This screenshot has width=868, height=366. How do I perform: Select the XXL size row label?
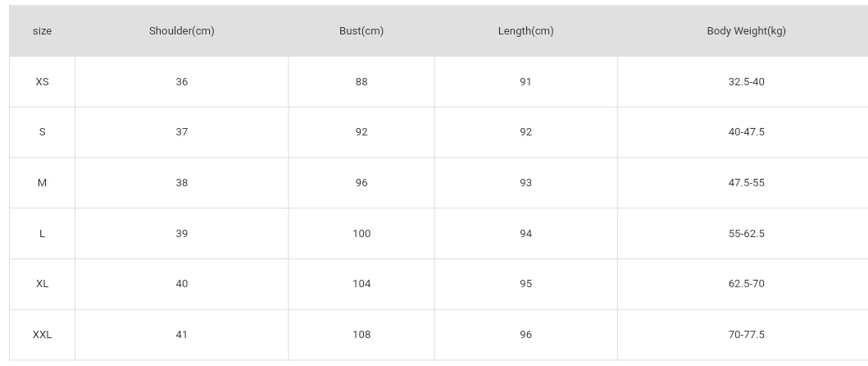(42, 335)
